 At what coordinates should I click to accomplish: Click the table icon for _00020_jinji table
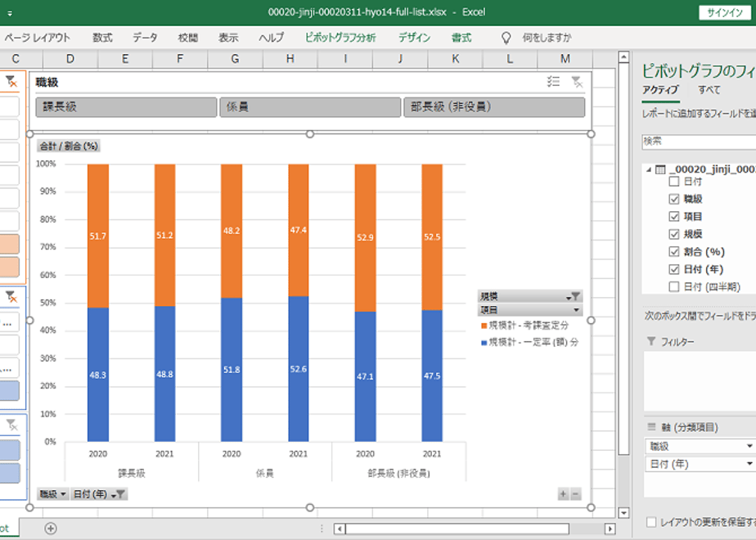point(660,169)
